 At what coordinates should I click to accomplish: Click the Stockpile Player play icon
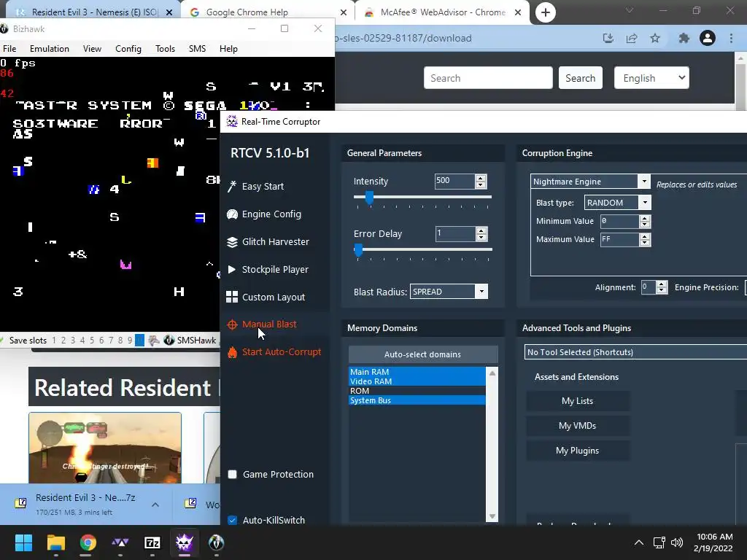coord(232,270)
